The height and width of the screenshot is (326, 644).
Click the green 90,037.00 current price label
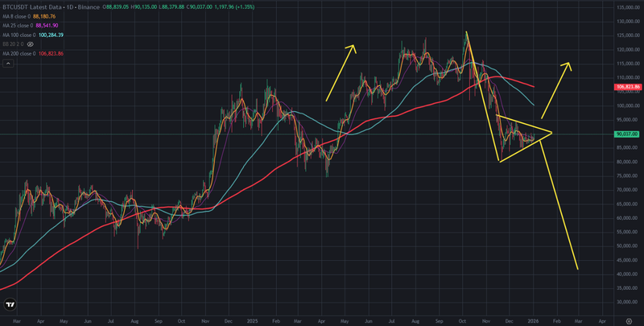[626, 134]
